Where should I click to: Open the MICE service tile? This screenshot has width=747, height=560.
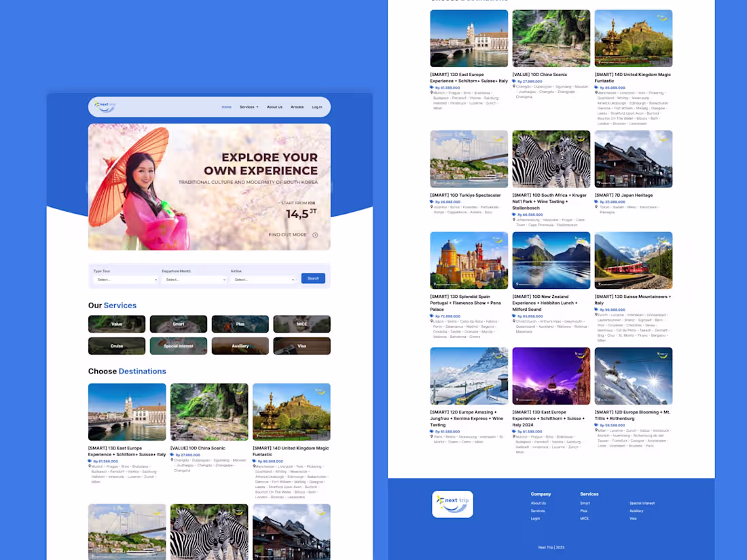302,324
